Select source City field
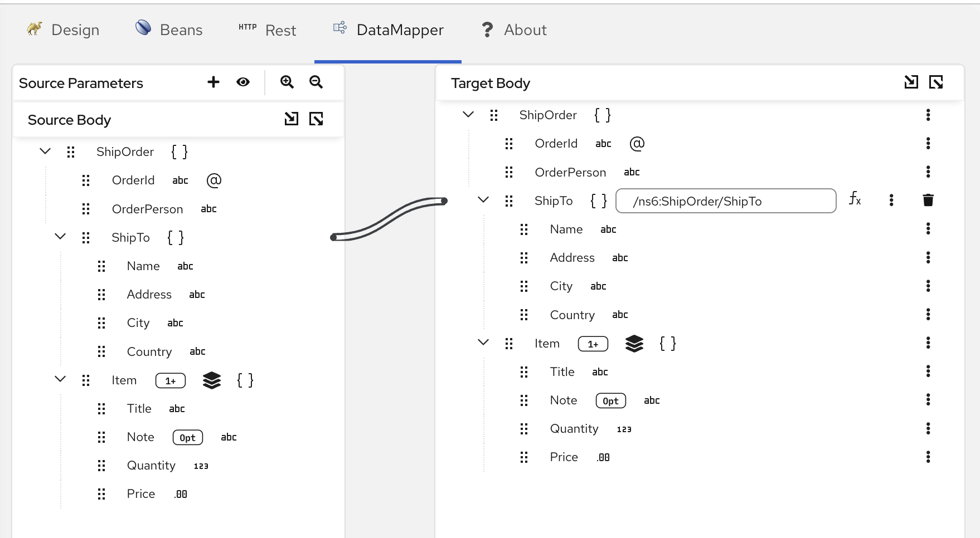This screenshot has height=538, width=980. coord(138,323)
